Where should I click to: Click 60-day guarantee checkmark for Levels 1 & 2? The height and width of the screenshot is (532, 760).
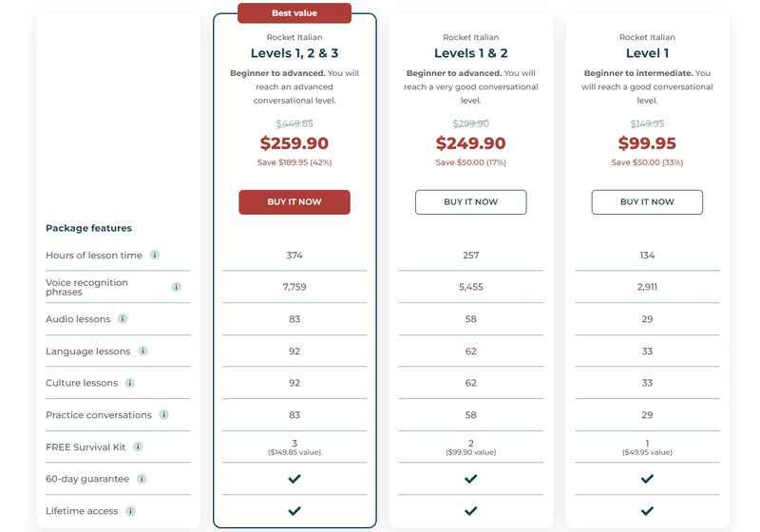[470, 479]
